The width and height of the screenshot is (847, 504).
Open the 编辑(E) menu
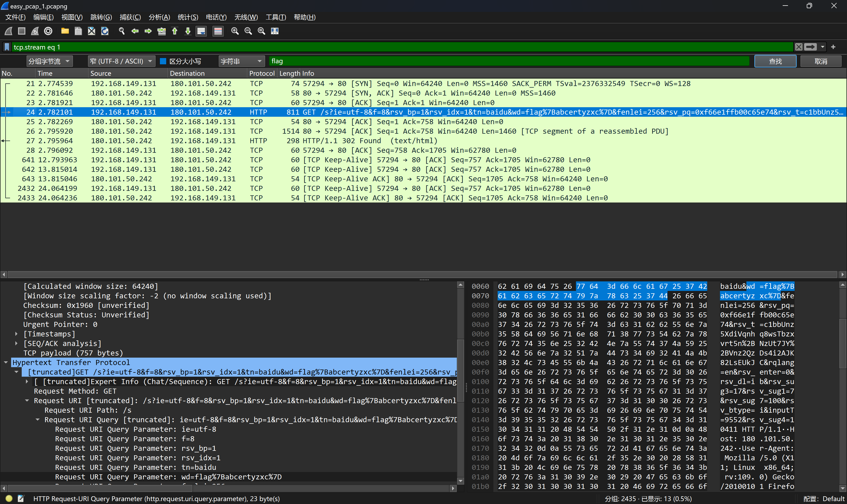pyautogui.click(x=43, y=17)
